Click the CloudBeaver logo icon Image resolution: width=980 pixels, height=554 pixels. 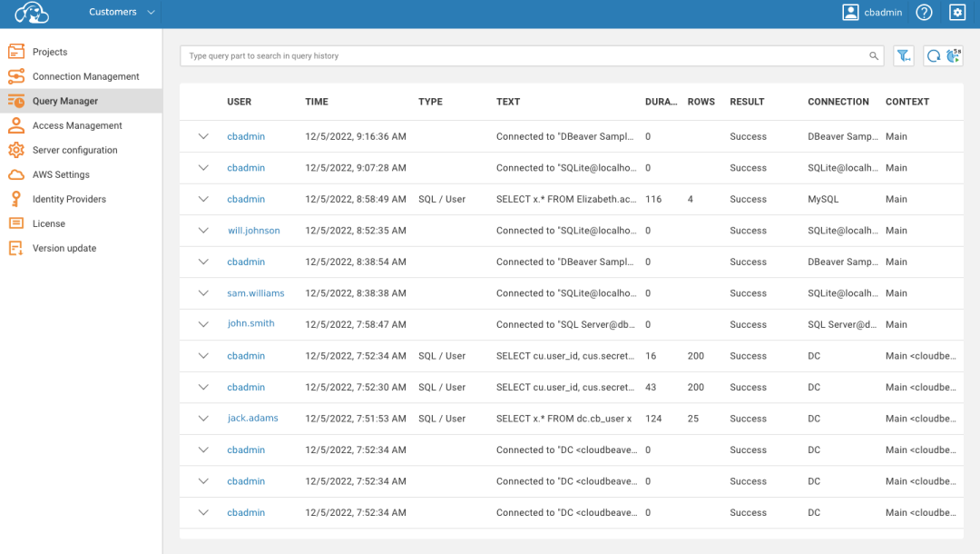coord(31,12)
